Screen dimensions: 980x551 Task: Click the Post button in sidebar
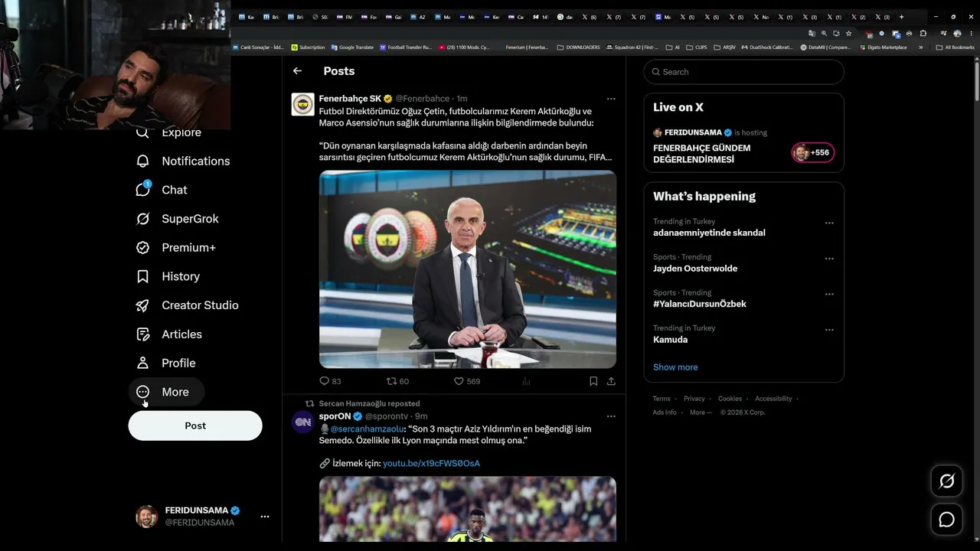[x=195, y=425]
